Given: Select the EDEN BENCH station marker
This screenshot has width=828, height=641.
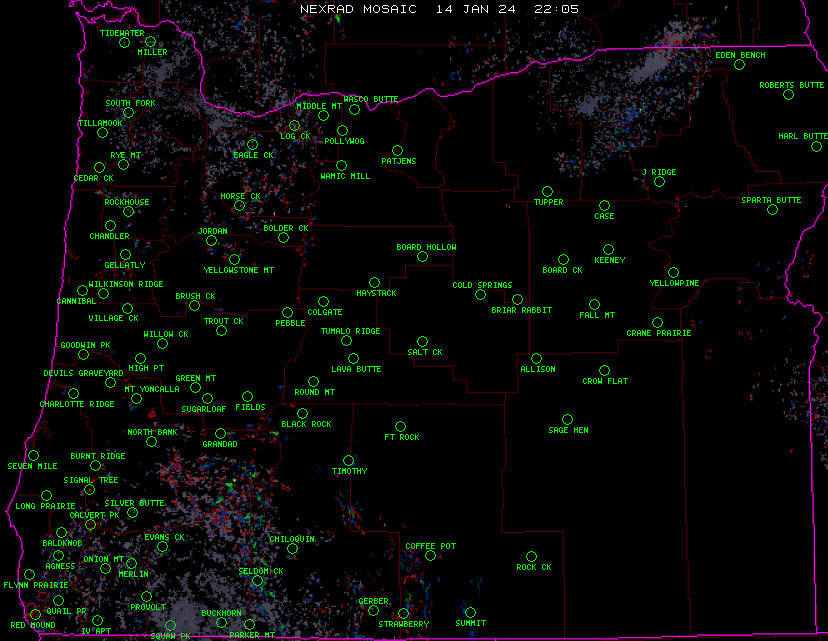Looking at the screenshot, I should pyautogui.click(x=739, y=65).
